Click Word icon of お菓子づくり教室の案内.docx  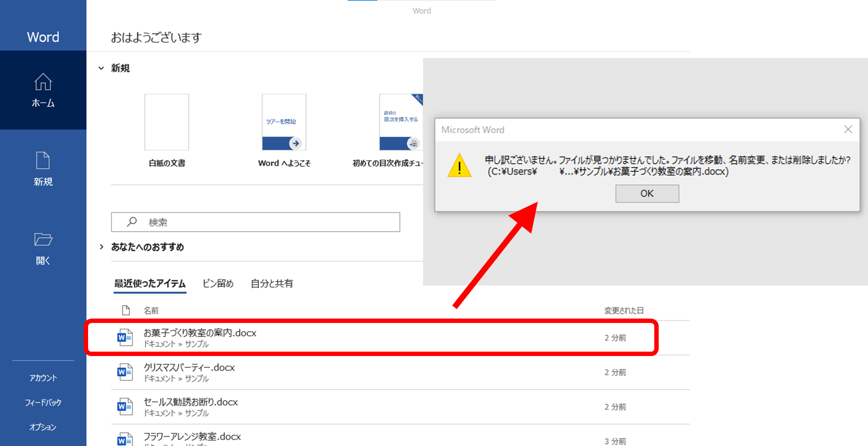point(125,337)
